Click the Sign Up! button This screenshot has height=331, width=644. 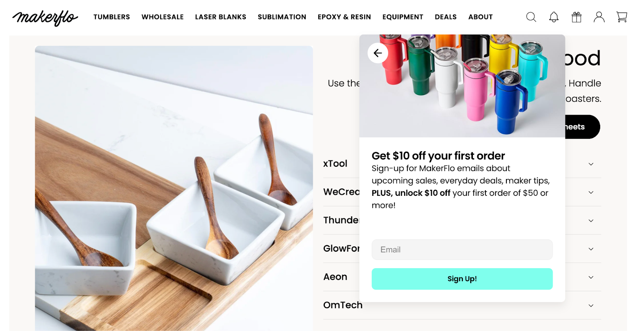tap(462, 279)
